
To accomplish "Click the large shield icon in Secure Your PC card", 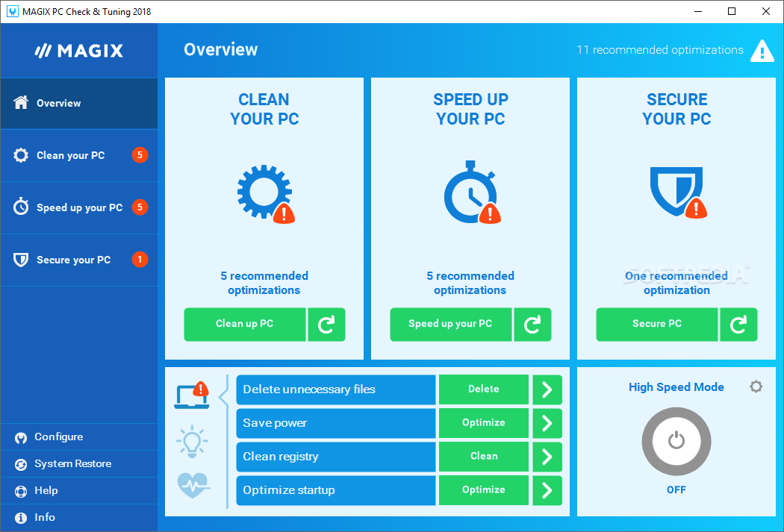I will [x=677, y=193].
